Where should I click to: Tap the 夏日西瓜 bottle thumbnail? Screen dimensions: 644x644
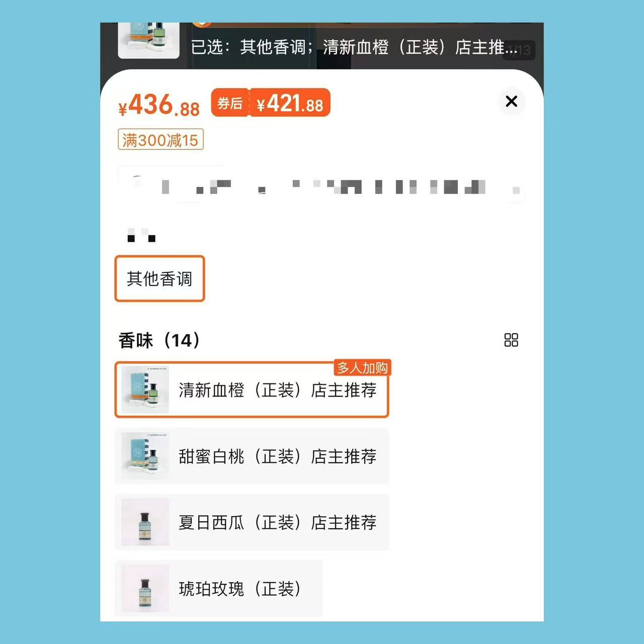tap(145, 522)
